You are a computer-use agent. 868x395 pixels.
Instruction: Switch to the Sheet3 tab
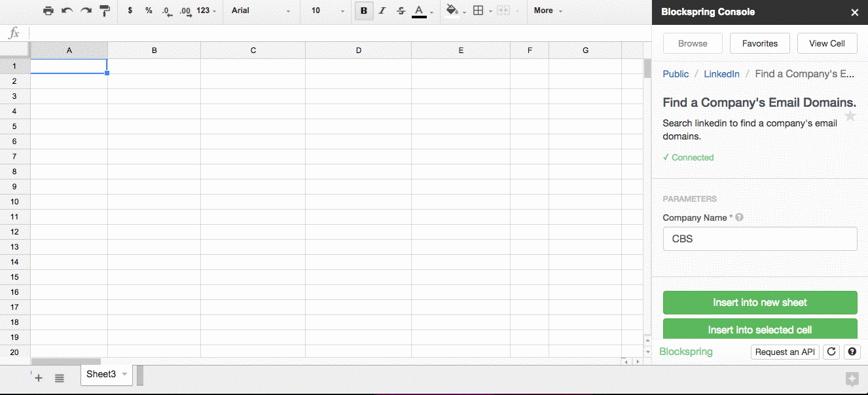coord(101,374)
